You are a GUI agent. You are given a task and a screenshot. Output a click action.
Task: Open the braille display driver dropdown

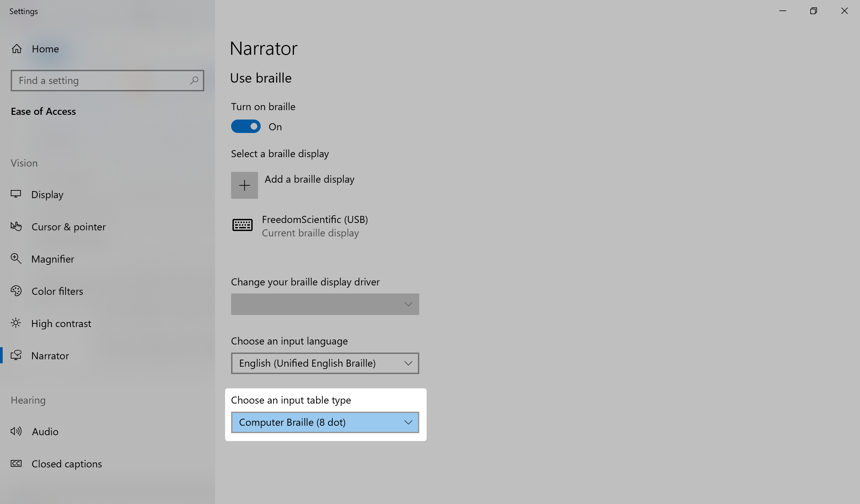325,304
